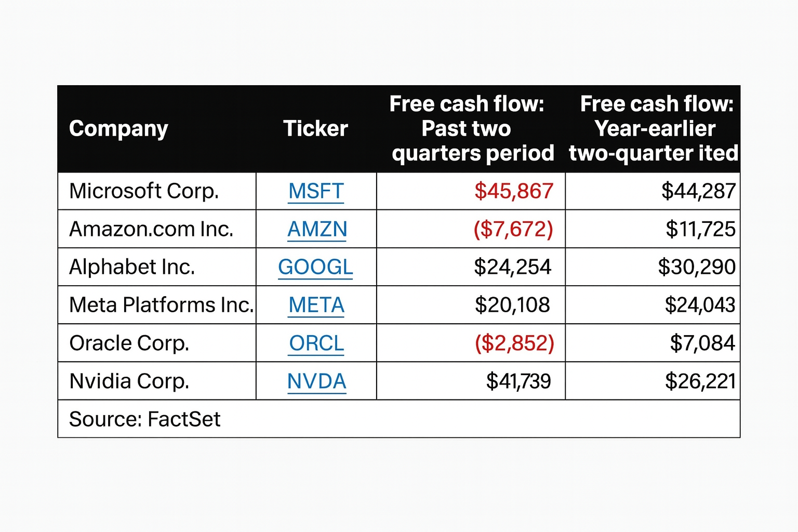
Task: Click the Source: FactSet footnote
Action: (145, 419)
